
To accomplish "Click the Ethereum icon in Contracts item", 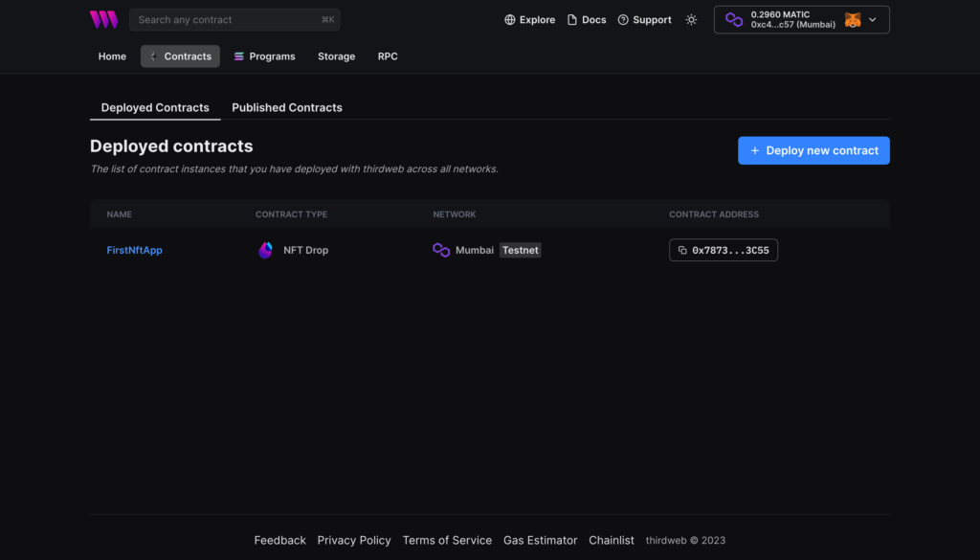I will tap(154, 56).
